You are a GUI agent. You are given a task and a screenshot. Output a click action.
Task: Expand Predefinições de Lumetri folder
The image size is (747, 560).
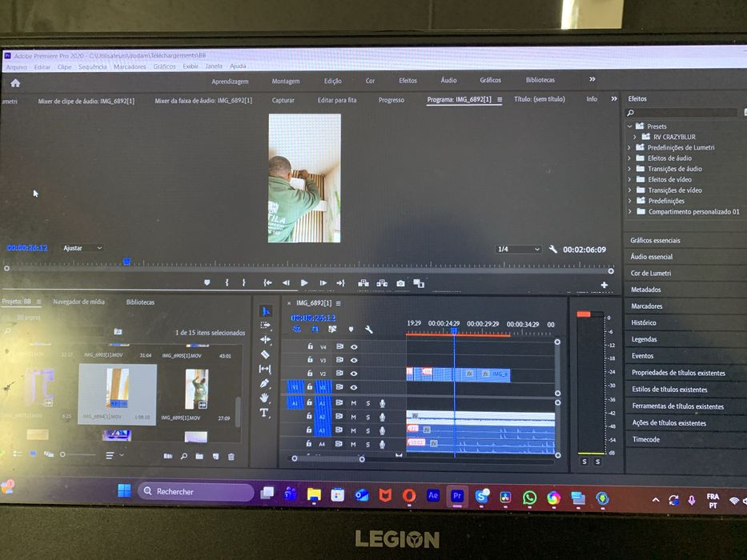[630, 148]
